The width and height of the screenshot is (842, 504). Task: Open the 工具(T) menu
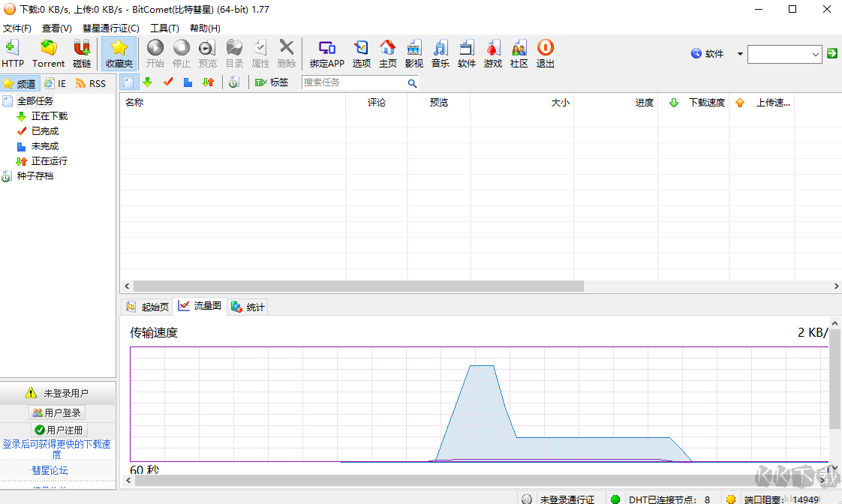[164, 28]
